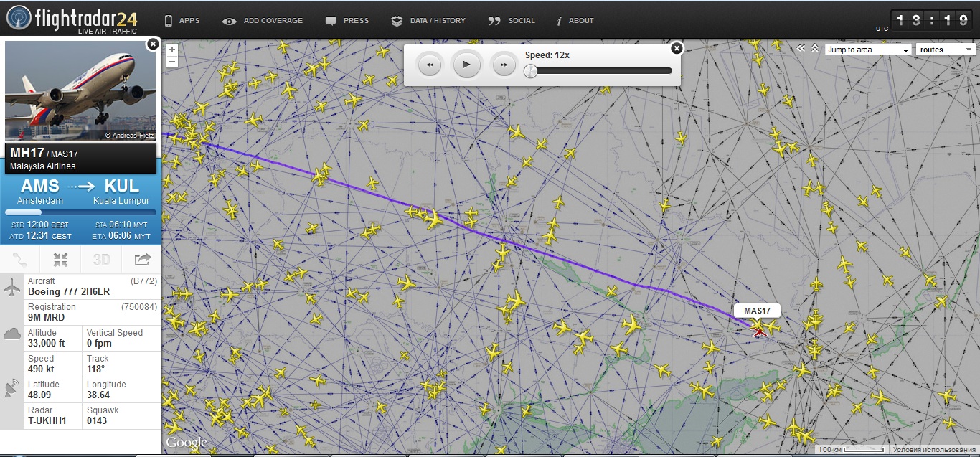The width and height of the screenshot is (980, 457).
Task: Open the 3D cockpit view
Action: point(101,259)
